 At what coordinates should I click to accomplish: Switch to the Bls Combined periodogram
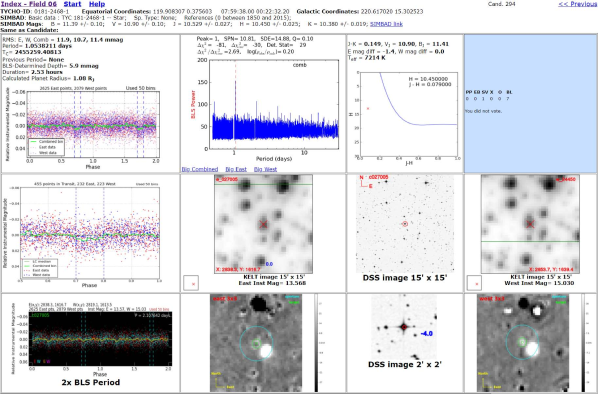coord(200,169)
